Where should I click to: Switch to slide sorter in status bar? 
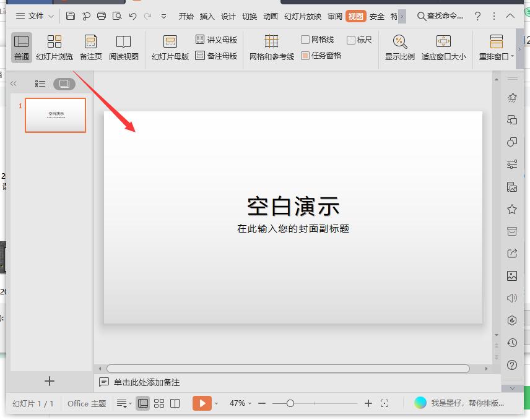[x=159, y=403]
